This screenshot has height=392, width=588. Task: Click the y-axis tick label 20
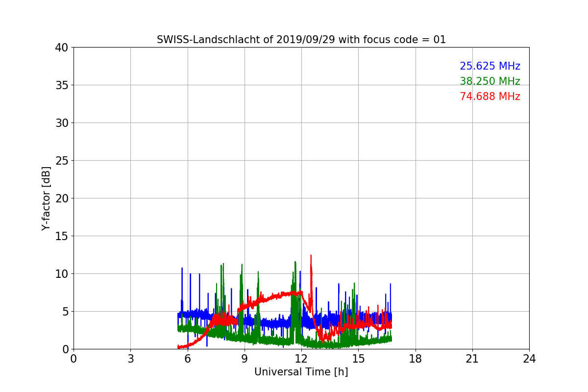(x=62, y=198)
